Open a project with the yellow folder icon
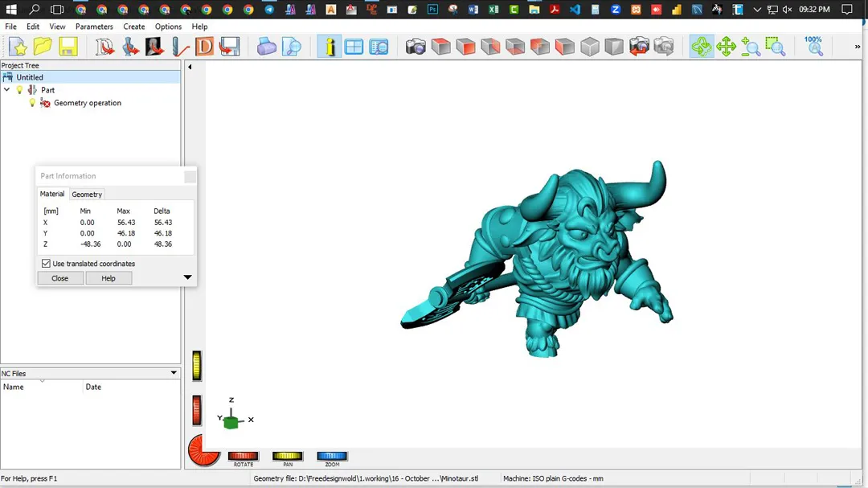The width and height of the screenshot is (868, 488). point(43,47)
